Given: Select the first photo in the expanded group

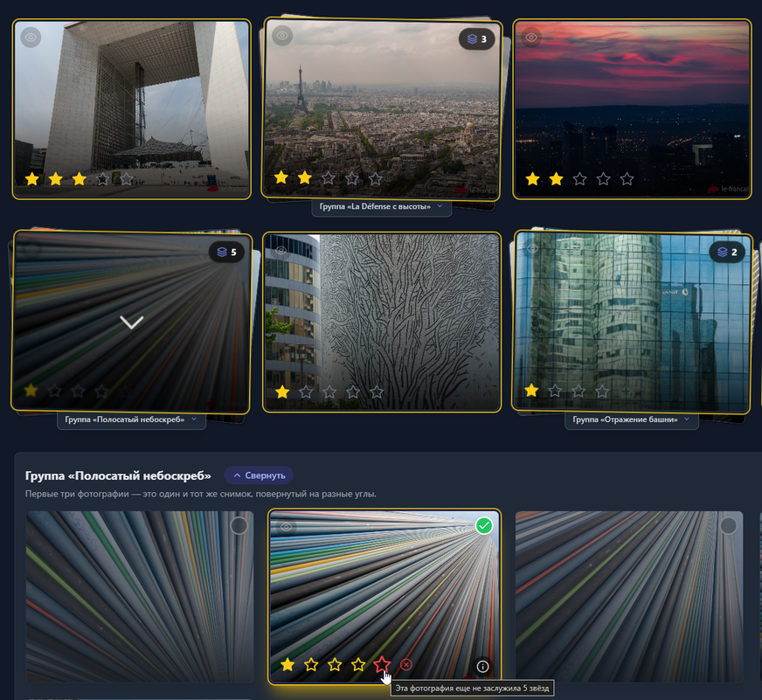Looking at the screenshot, I should (239, 526).
